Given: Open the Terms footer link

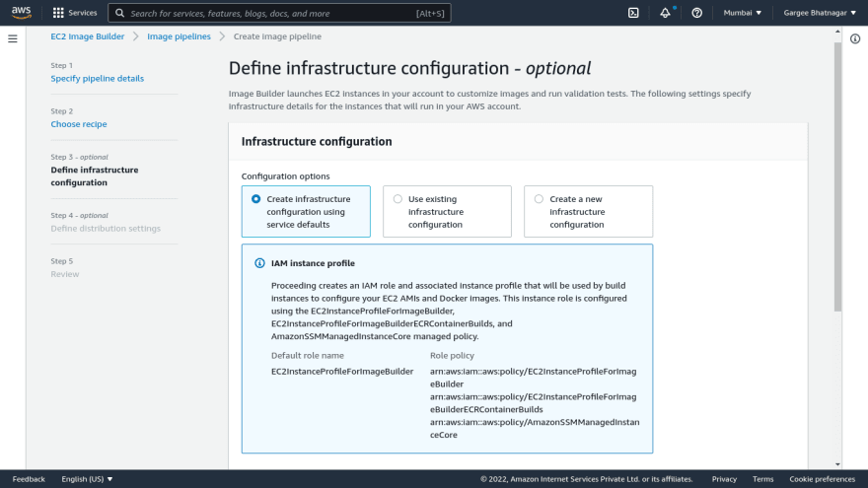Looking at the screenshot, I should point(762,479).
